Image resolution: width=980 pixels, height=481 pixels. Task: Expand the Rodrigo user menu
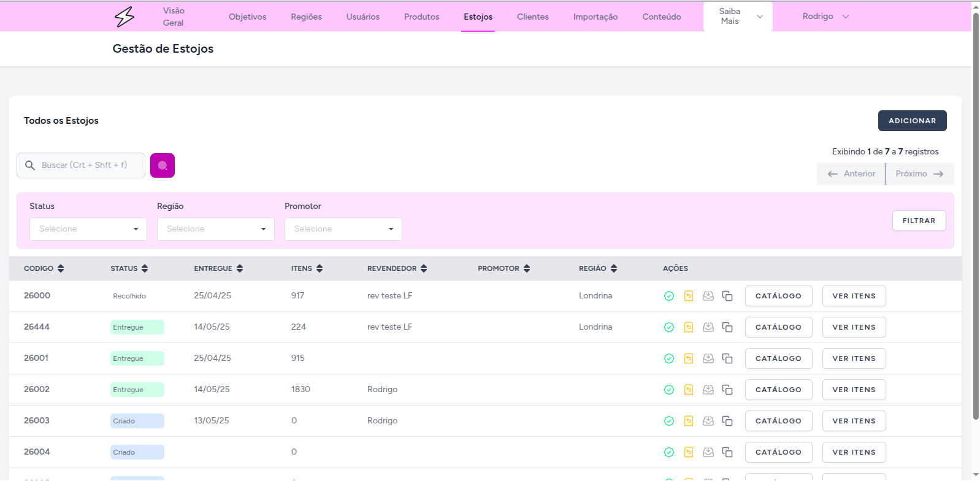(825, 17)
